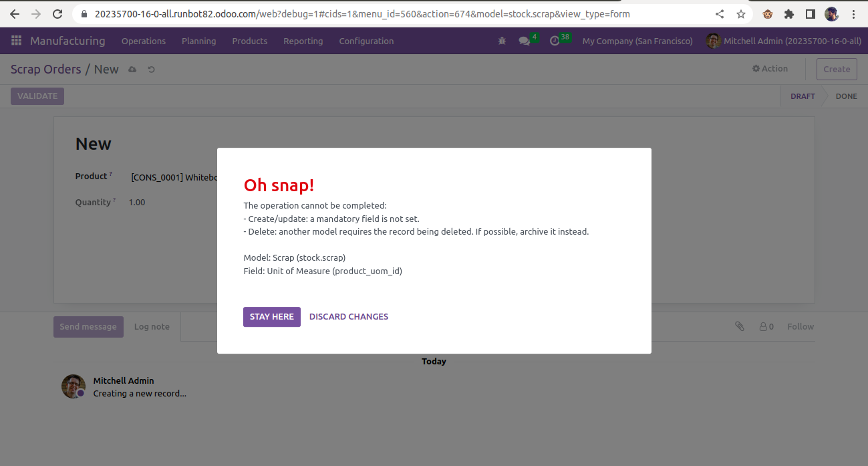Click the Manufacturing app title
The width and height of the screenshot is (868, 466).
pyautogui.click(x=67, y=41)
